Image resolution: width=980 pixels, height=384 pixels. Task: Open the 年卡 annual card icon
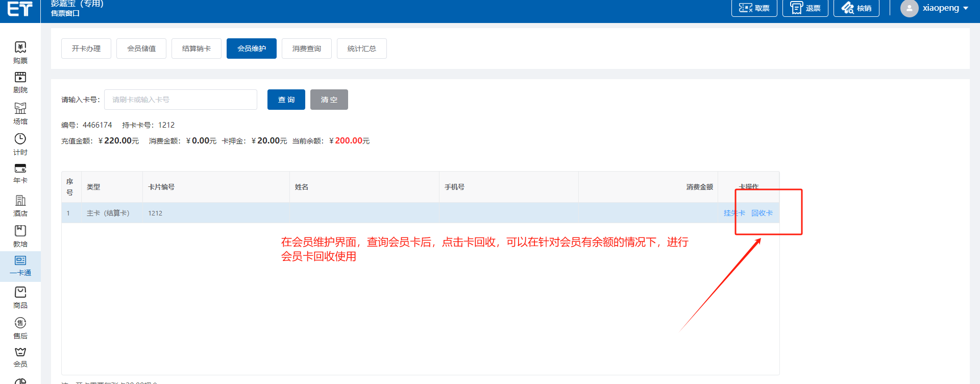tap(20, 169)
